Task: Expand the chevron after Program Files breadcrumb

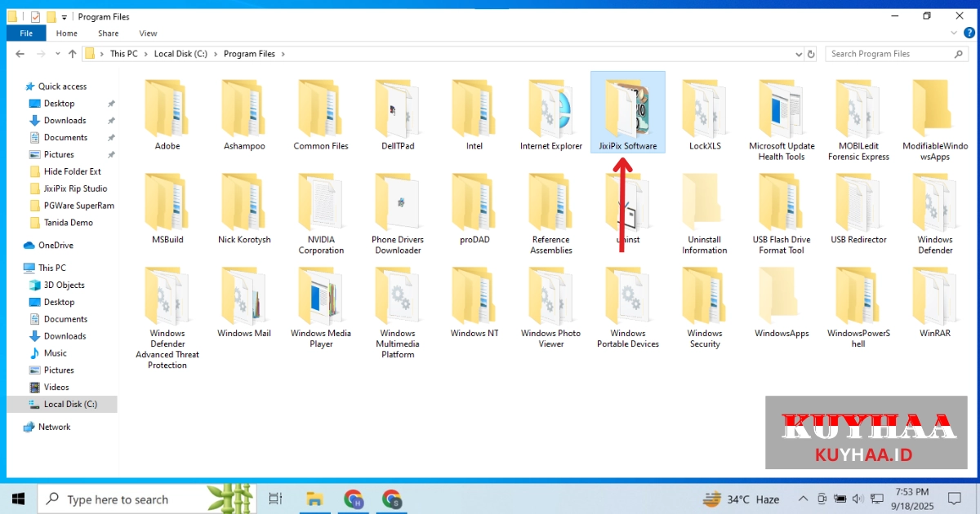Action: 283,54
